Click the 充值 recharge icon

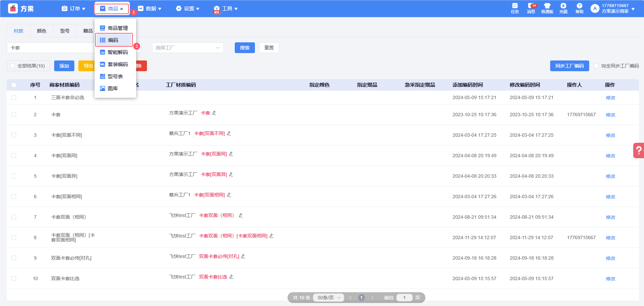pos(563,8)
